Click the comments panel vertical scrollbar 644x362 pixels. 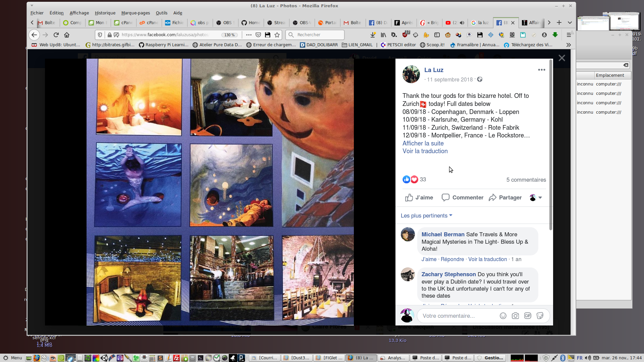(551, 144)
